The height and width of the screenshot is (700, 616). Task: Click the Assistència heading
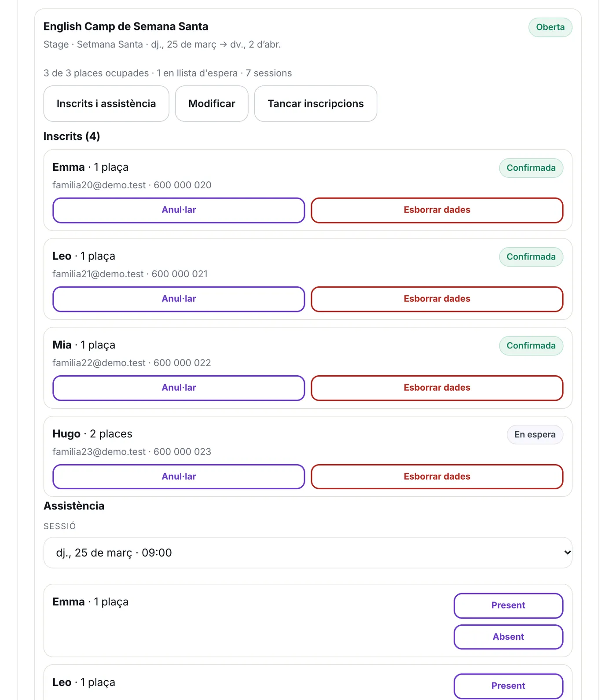(x=74, y=506)
